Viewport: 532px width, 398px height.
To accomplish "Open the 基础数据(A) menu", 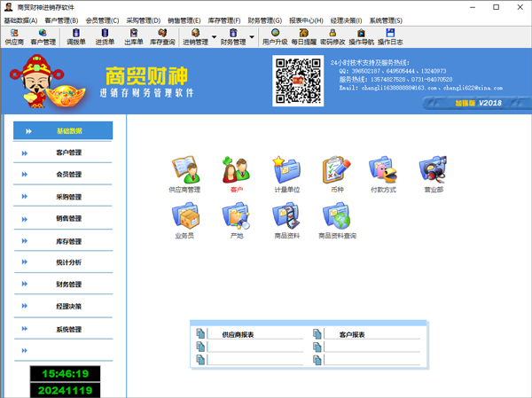I will 20,20.
